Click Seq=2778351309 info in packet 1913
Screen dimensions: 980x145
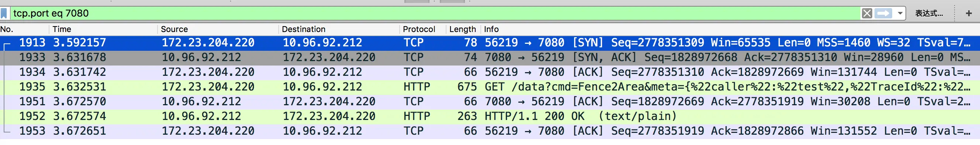tap(658, 43)
